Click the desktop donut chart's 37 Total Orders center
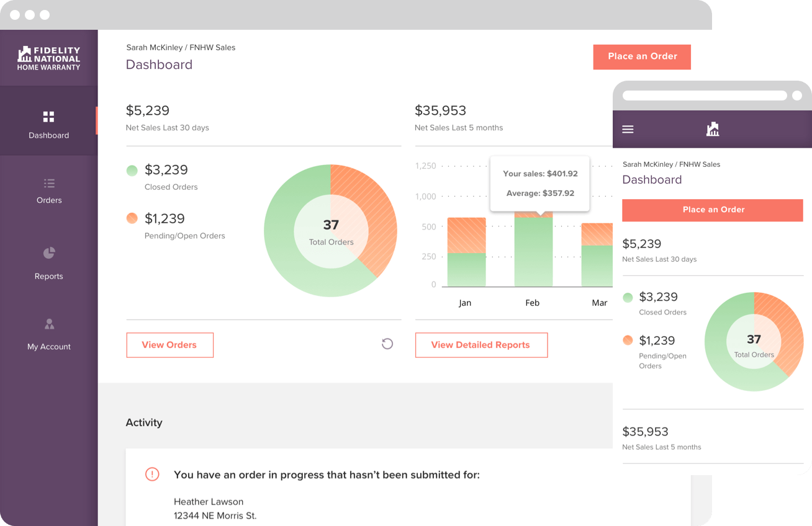 click(331, 231)
